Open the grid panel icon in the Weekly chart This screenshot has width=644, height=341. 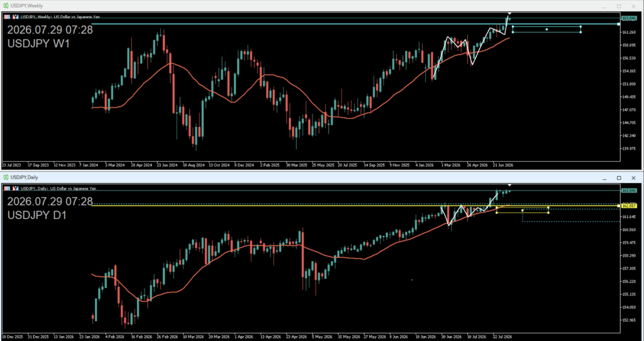point(7,17)
